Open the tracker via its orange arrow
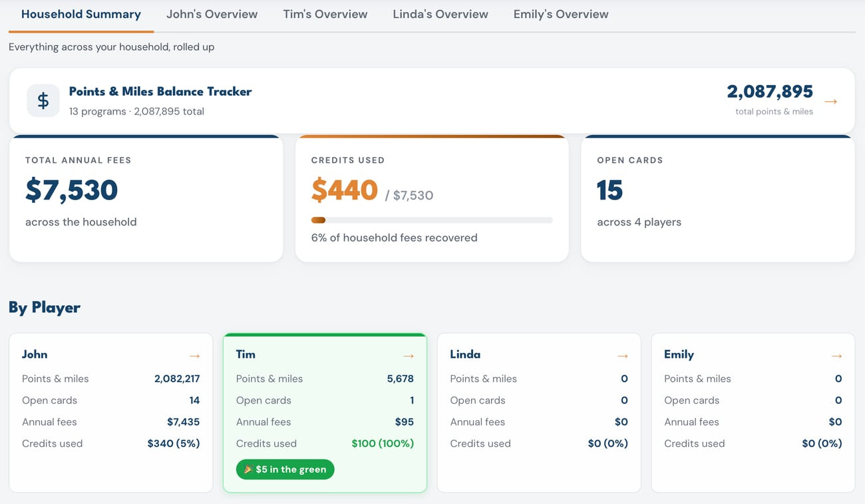This screenshot has height=504, width=865. (x=830, y=101)
